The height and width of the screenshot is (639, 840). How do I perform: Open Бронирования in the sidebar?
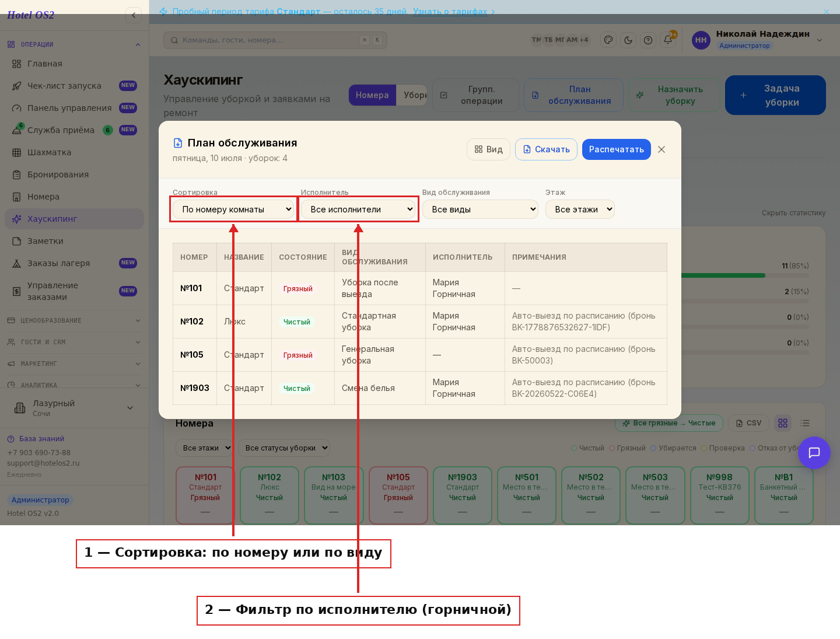click(x=74, y=174)
